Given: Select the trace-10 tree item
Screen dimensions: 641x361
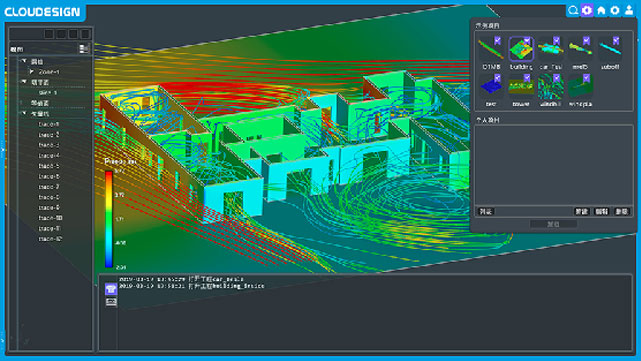Looking at the screenshot, I should (50, 218).
